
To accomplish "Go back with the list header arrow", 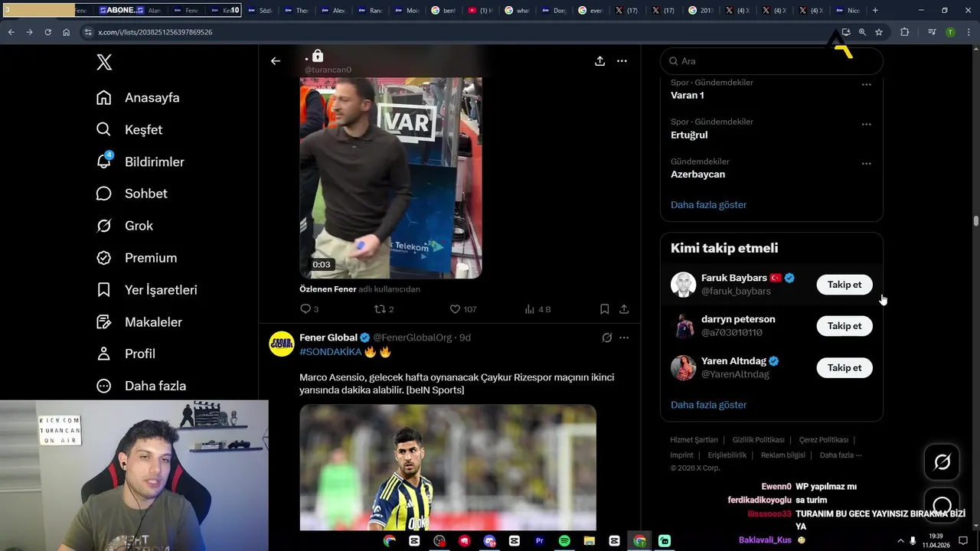I will coord(276,61).
